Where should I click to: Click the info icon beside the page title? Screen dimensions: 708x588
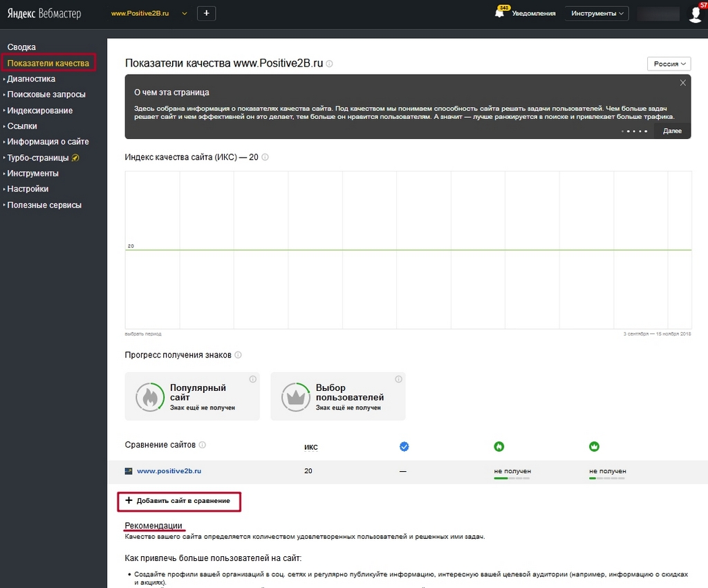tap(330, 64)
